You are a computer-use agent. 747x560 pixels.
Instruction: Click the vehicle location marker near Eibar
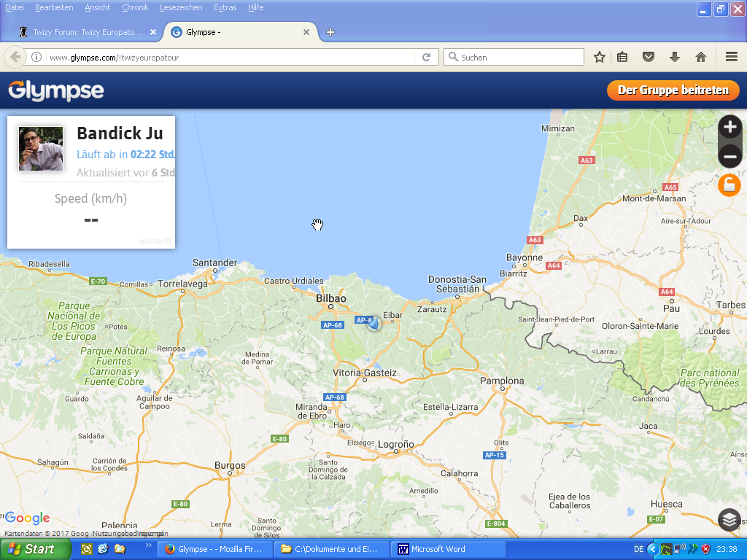pyautogui.click(x=373, y=323)
